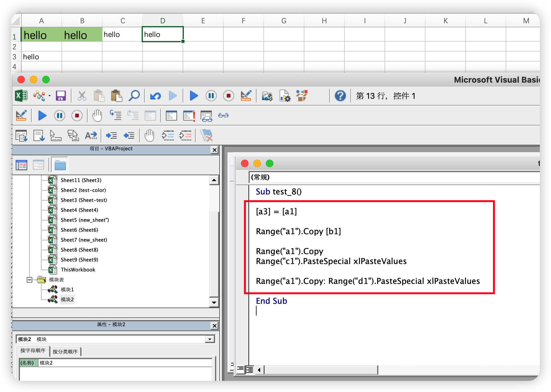The height and width of the screenshot is (392, 551).
Task: Click the (名称) value field 模块2
Action: (x=125, y=363)
